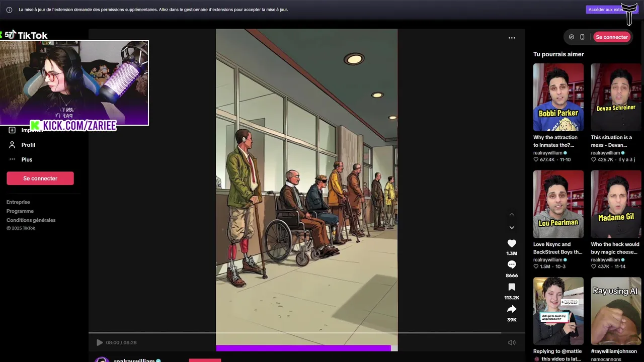Click 'Who the heck would buy magic cheese' title
The height and width of the screenshot is (362, 644).
tap(615, 248)
